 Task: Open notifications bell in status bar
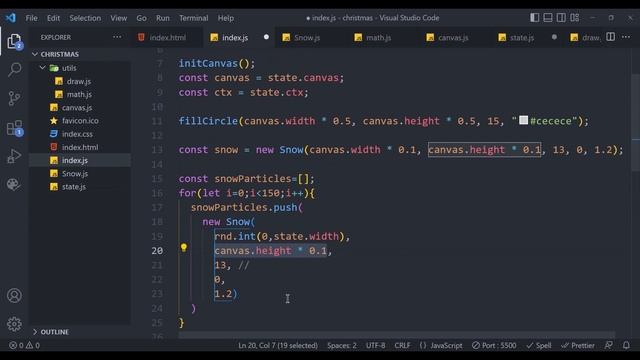click(626, 345)
